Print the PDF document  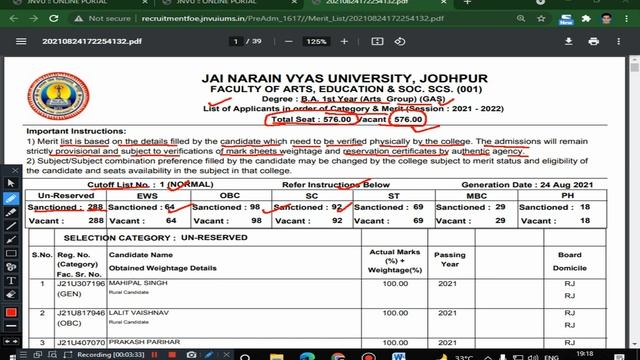pos(593,42)
